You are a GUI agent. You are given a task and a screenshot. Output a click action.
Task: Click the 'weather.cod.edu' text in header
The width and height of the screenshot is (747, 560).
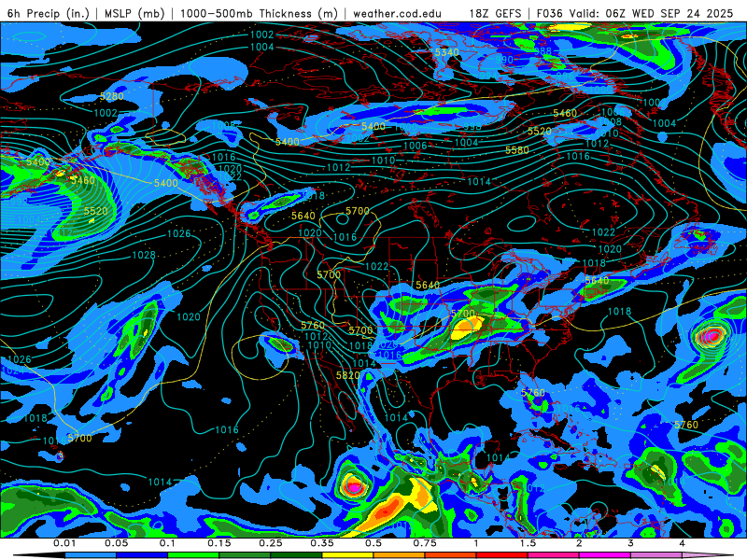tap(397, 13)
